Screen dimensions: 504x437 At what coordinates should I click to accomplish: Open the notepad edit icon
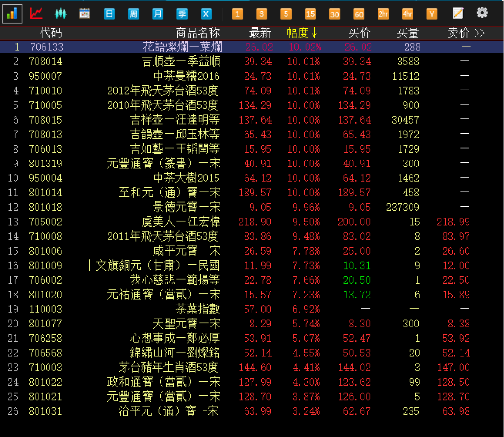tap(458, 14)
